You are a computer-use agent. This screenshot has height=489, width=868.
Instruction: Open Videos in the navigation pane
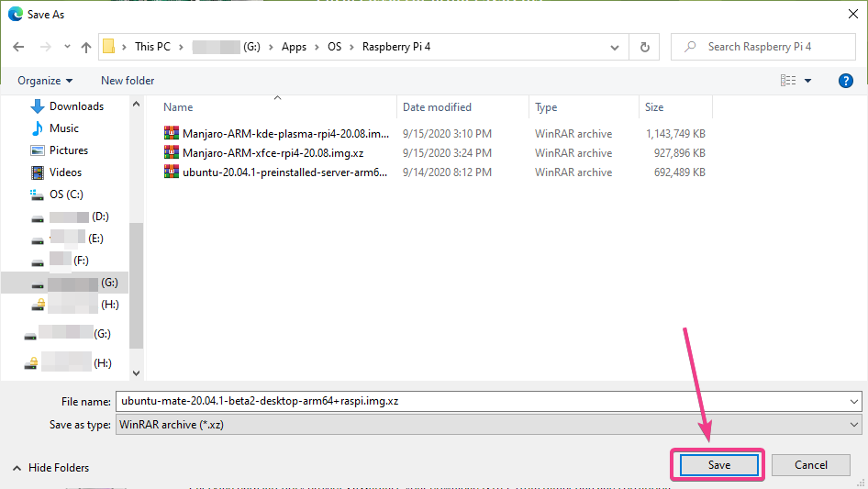pyautogui.click(x=65, y=172)
